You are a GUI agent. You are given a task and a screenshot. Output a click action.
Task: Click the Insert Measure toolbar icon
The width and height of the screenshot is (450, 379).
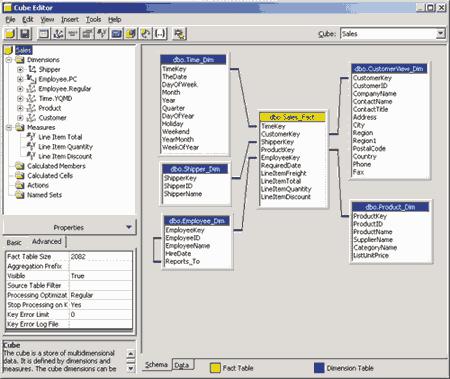[102, 34]
